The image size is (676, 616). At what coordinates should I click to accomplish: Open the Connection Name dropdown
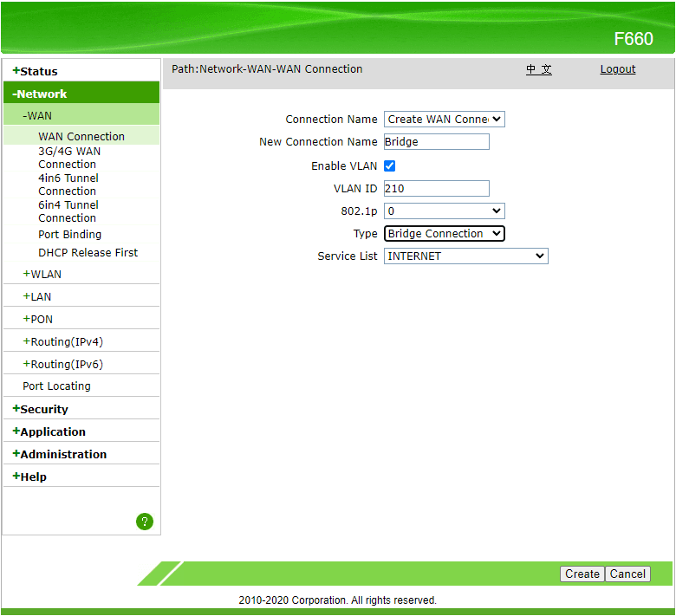click(x=444, y=120)
